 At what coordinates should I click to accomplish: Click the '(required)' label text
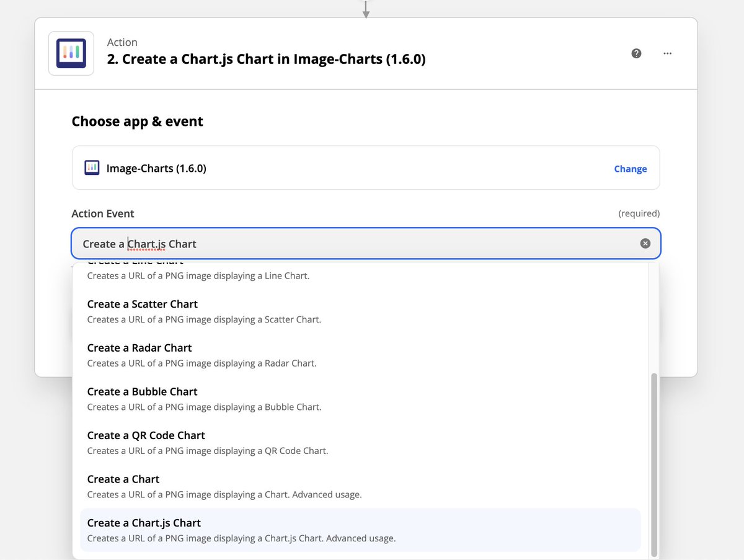[x=639, y=213]
